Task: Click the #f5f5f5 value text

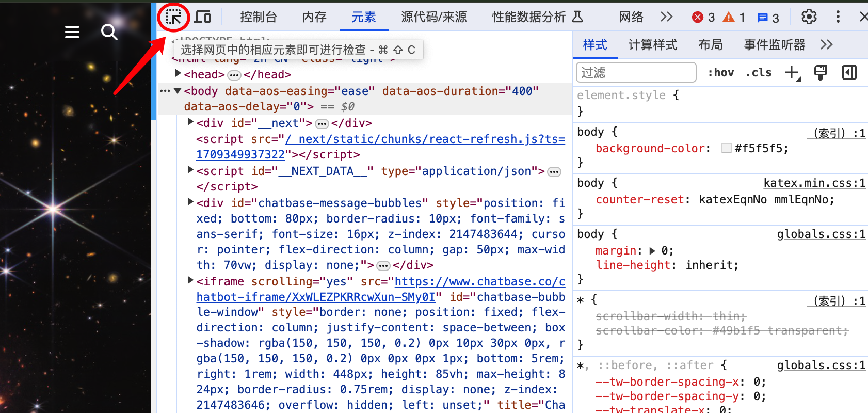Action: coord(758,148)
